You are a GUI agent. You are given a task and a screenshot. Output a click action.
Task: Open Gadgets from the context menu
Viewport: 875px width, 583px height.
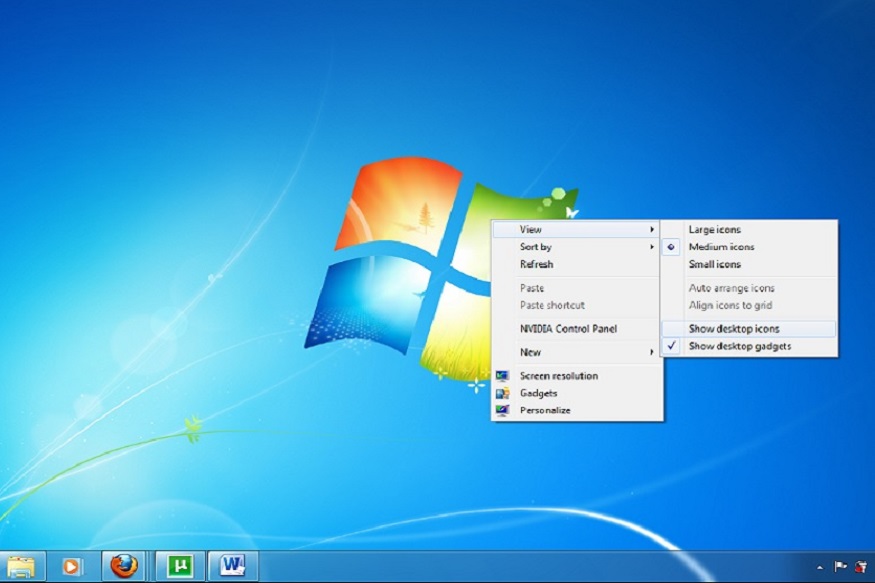point(538,393)
